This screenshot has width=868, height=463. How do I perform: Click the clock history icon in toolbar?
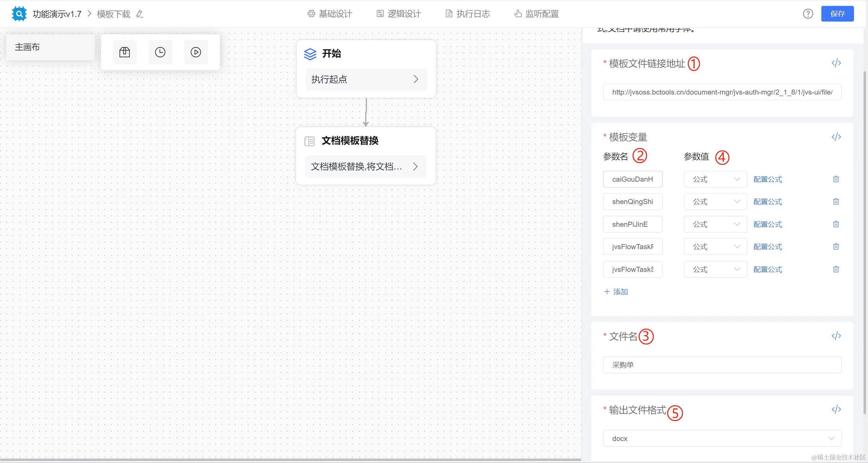pos(160,52)
